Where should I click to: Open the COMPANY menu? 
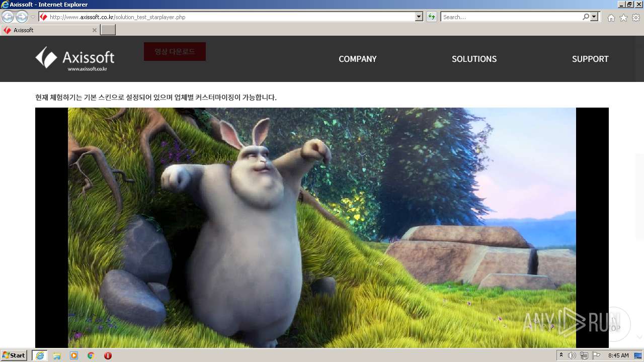(357, 59)
